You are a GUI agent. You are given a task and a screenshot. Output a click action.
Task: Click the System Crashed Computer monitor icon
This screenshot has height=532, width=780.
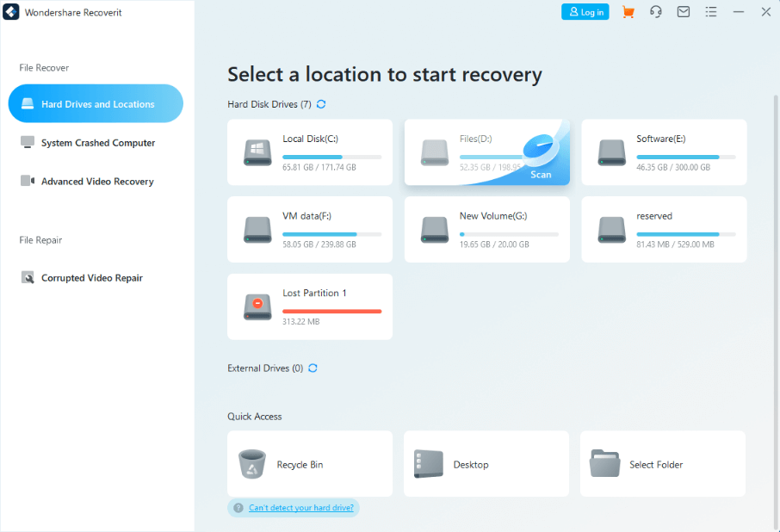(x=28, y=142)
